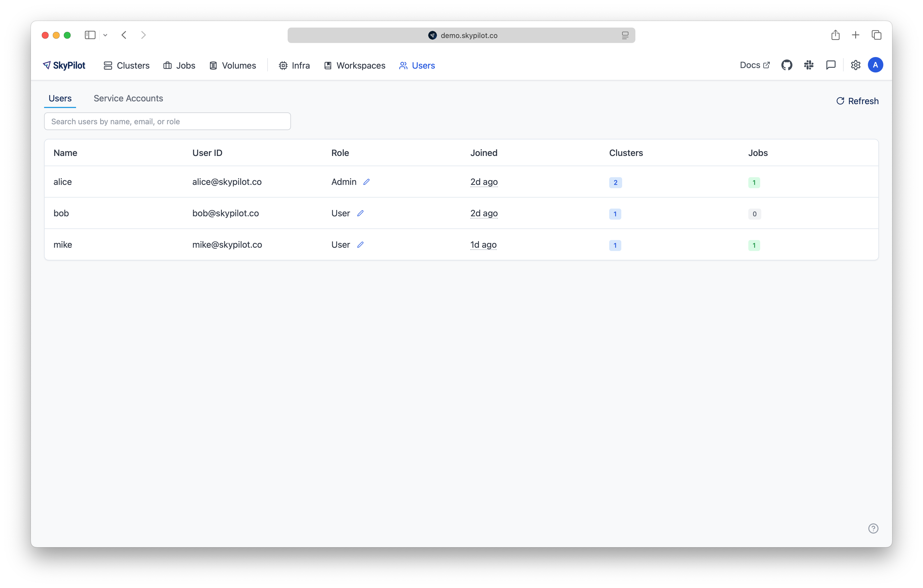The height and width of the screenshot is (588, 923).
Task: Sort by the Name column header
Action: 66,153
